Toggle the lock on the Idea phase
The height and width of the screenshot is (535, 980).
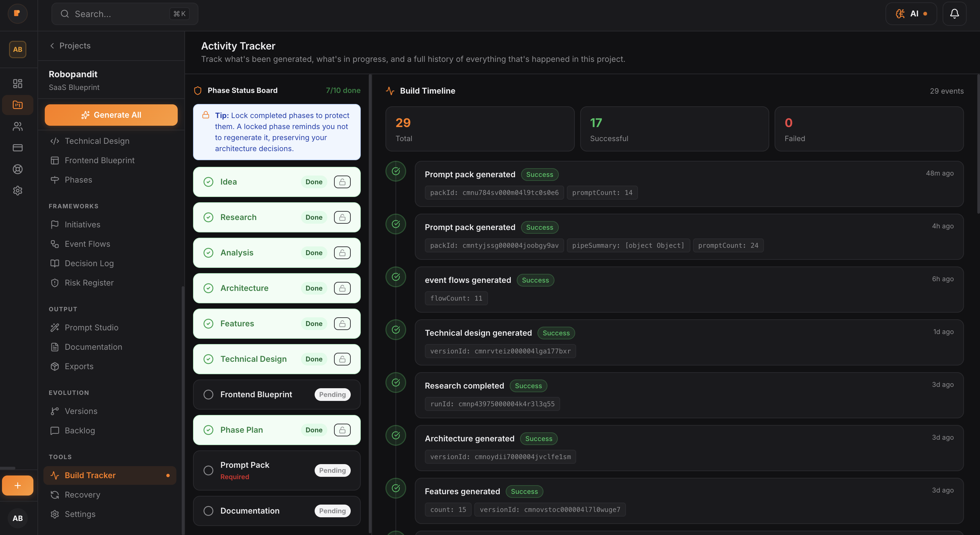[x=342, y=182]
